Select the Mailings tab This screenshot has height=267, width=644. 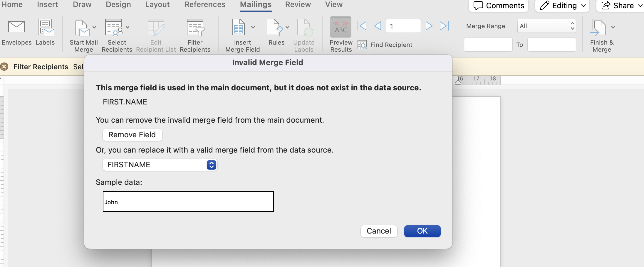click(256, 4)
